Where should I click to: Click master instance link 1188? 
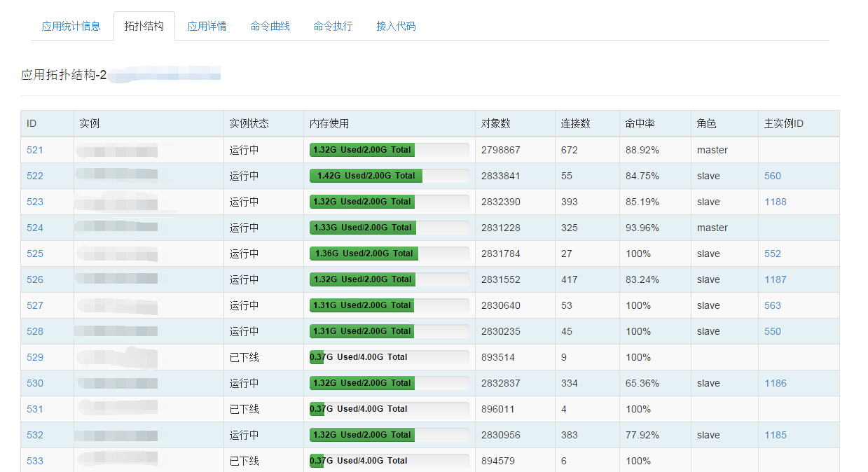(x=776, y=202)
